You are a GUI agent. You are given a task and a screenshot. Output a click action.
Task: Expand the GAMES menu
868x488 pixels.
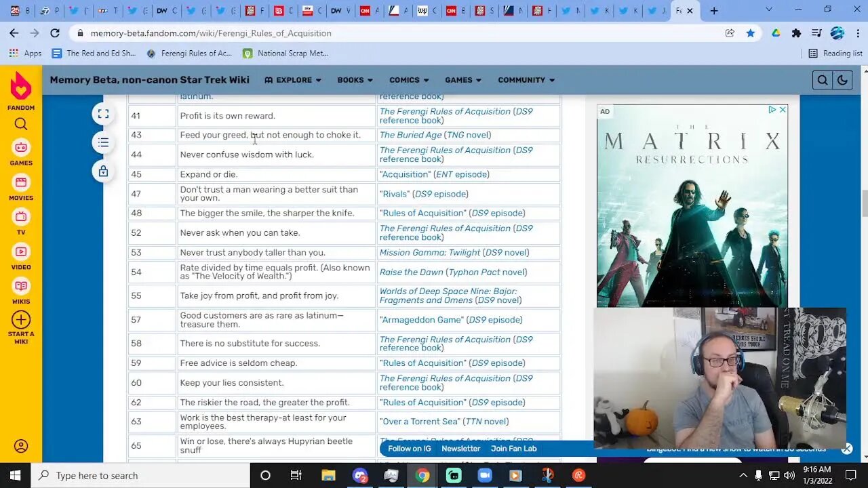click(x=463, y=80)
